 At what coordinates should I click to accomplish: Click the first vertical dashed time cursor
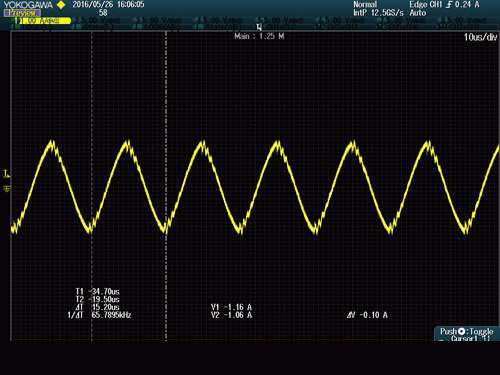pyautogui.click(x=92, y=186)
